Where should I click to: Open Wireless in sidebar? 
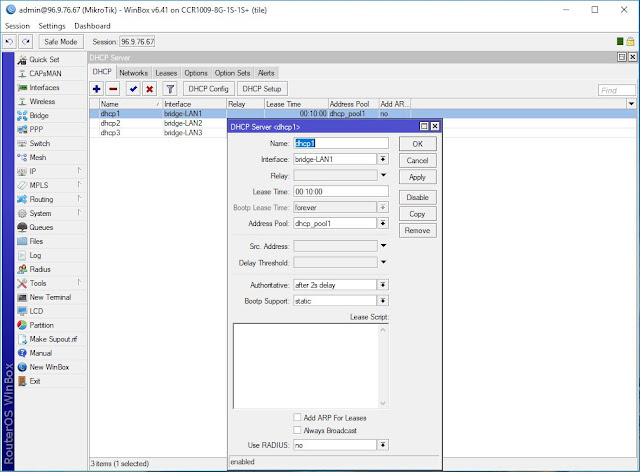click(x=51, y=101)
